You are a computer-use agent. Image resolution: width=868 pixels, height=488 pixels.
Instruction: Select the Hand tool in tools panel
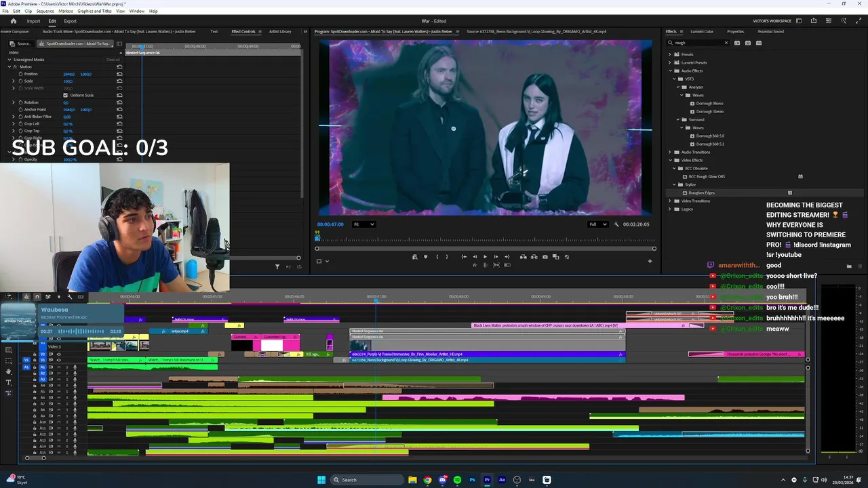[9, 371]
